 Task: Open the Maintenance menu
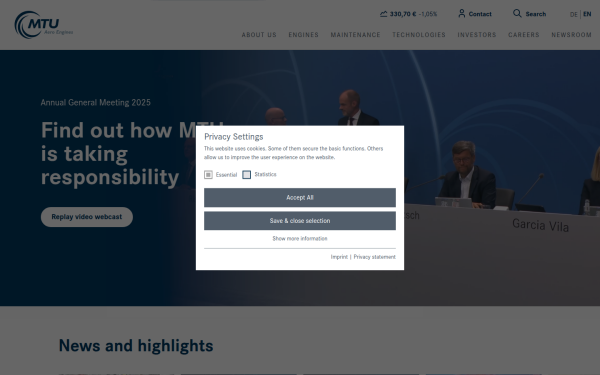[x=355, y=35]
